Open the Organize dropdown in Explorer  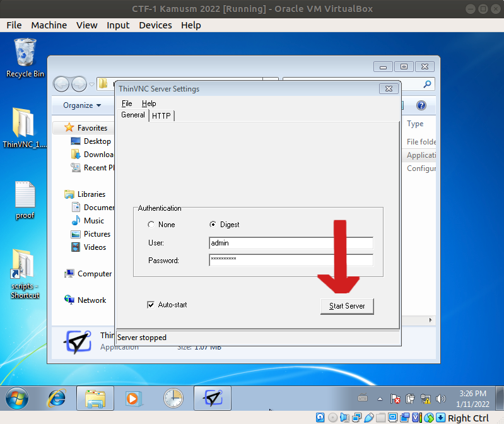pyautogui.click(x=81, y=105)
